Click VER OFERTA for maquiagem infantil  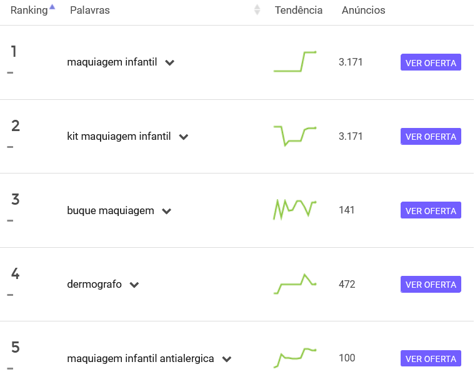(431, 62)
